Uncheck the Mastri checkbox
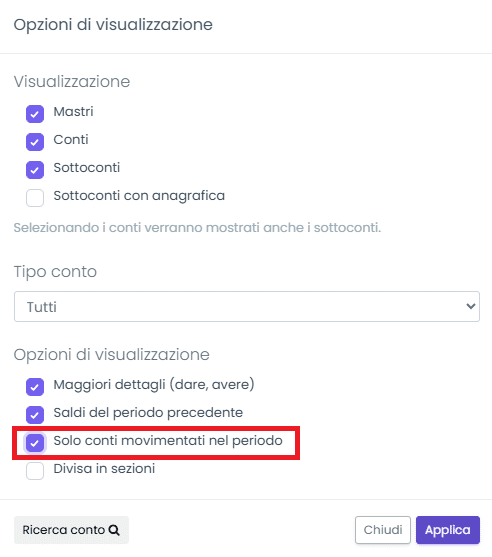The width and height of the screenshot is (492, 557). (35, 114)
